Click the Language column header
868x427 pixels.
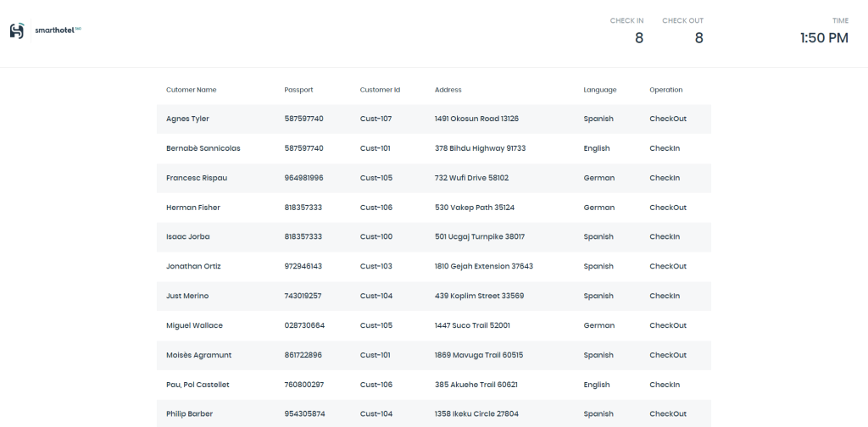click(x=599, y=90)
